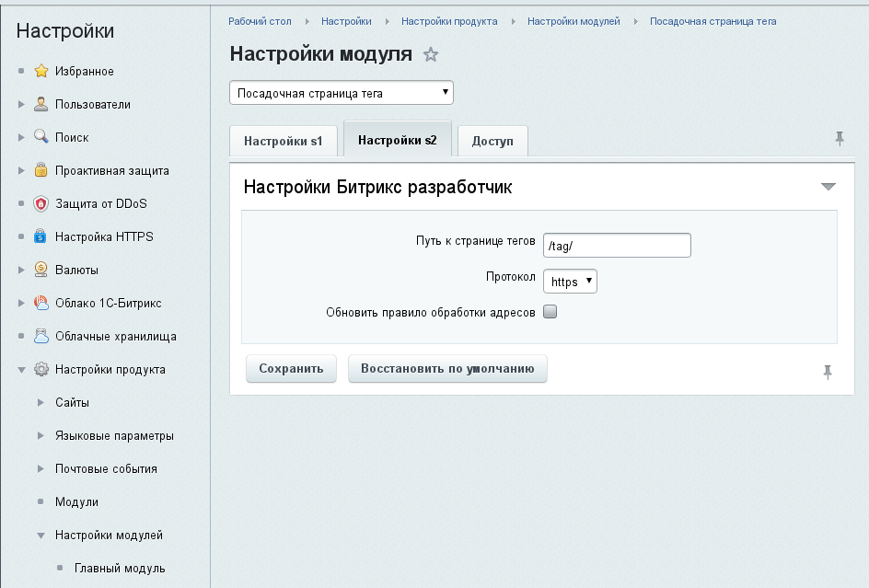Screen dimensions: 869x588
Task: Switch to the Настройки s1 tab
Action: point(283,142)
